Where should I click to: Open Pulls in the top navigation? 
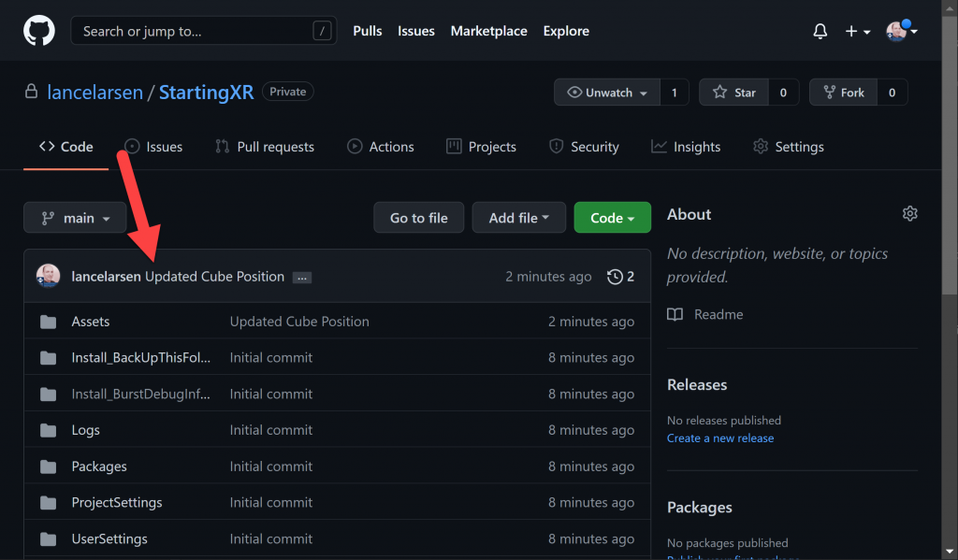click(x=367, y=31)
